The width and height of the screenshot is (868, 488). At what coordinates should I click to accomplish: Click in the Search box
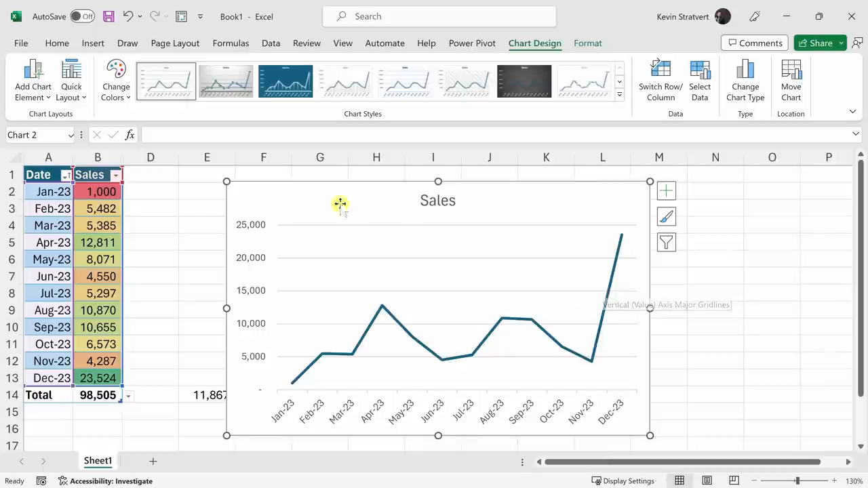(x=439, y=16)
